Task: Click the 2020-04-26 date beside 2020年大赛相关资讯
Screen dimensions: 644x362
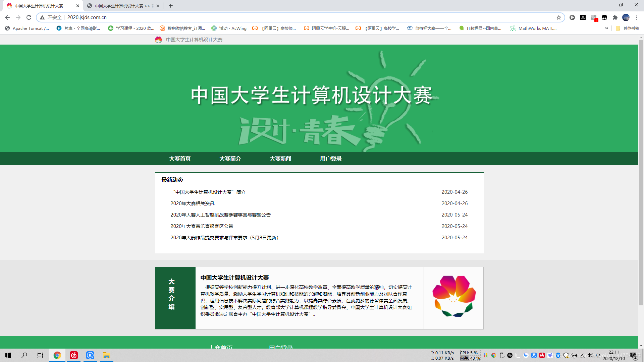Action: pos(454,203)
